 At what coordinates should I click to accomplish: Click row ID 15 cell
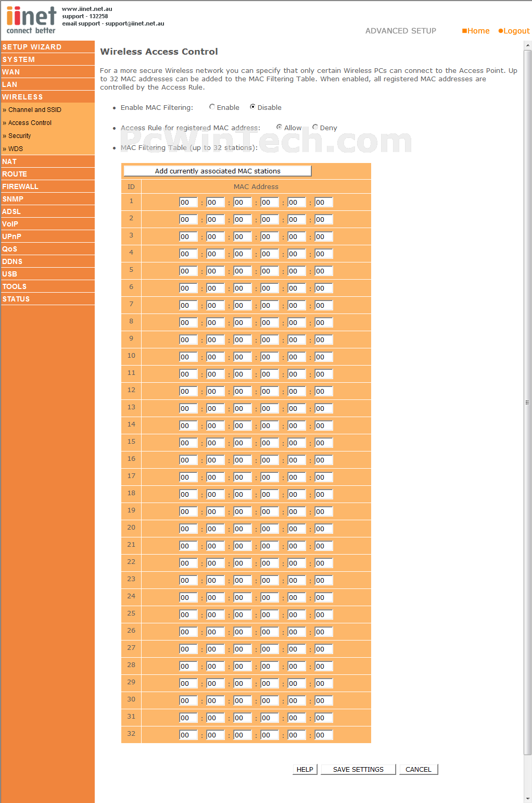131,442
